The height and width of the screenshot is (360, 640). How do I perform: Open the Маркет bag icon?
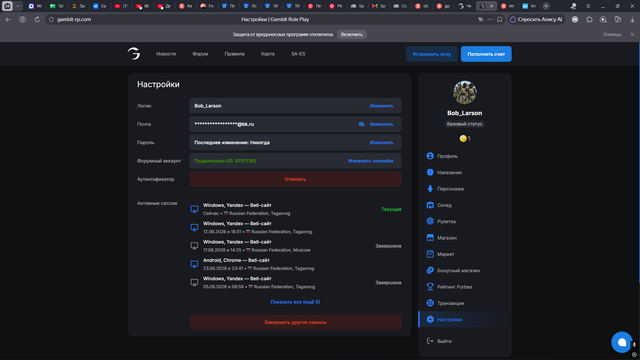[430, 254]
